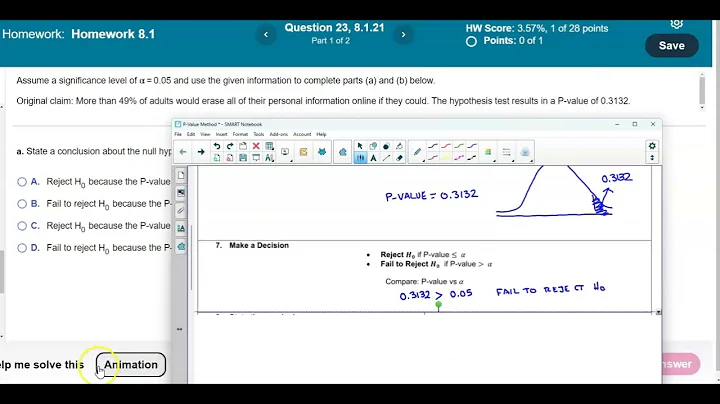Select answer option C Reject H0

(x=22, y=226)
